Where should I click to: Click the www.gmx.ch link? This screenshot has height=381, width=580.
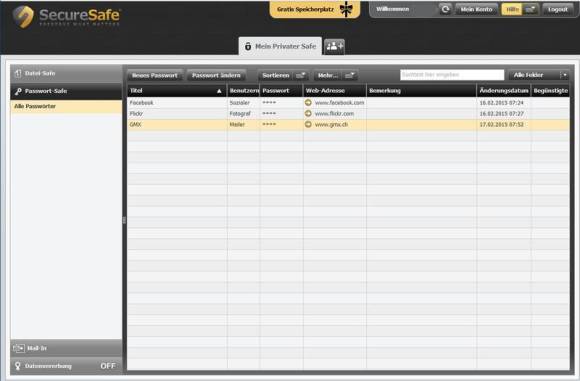(331, 125)
